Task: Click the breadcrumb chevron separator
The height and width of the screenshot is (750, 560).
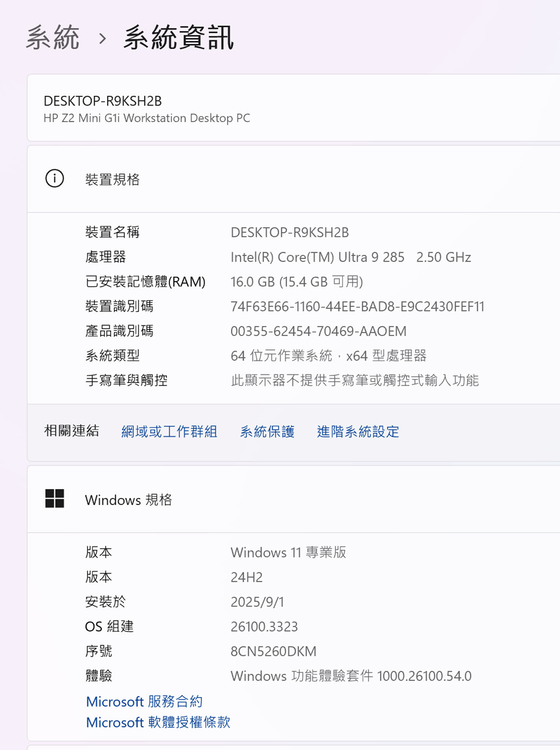Action: coord(103,38)
